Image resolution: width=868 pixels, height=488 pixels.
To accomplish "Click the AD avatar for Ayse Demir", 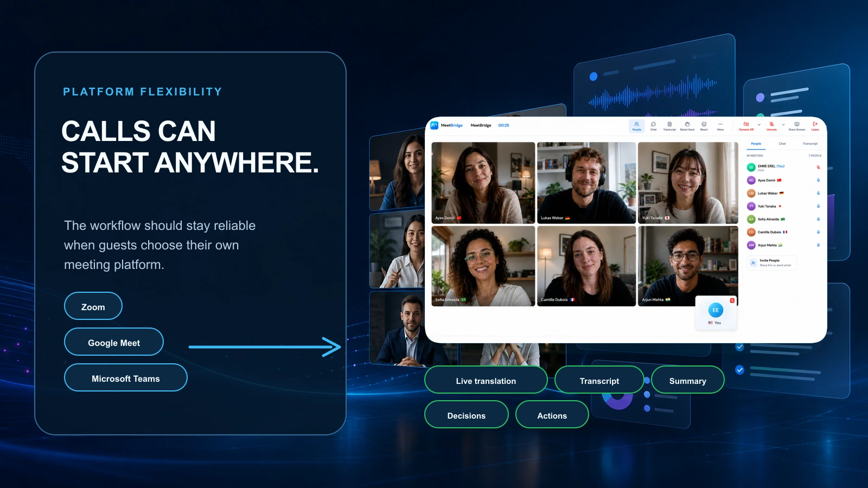I will pos(751,180).
